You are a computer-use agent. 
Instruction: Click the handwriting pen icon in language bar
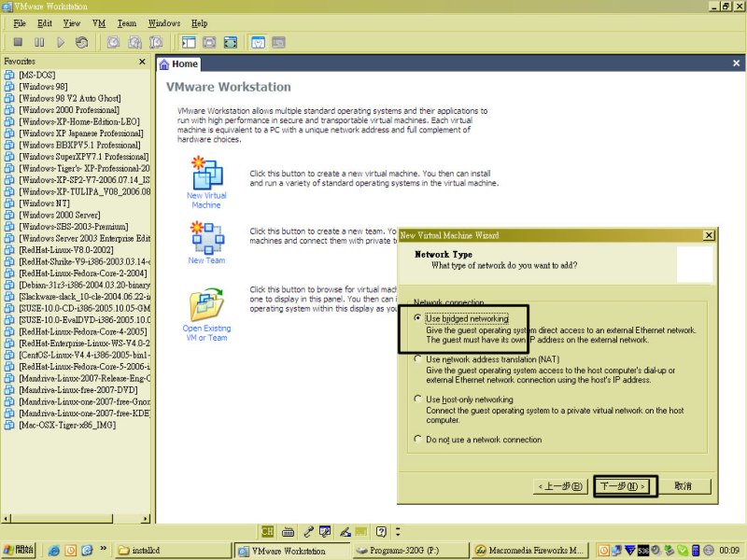tap(345, 531)
